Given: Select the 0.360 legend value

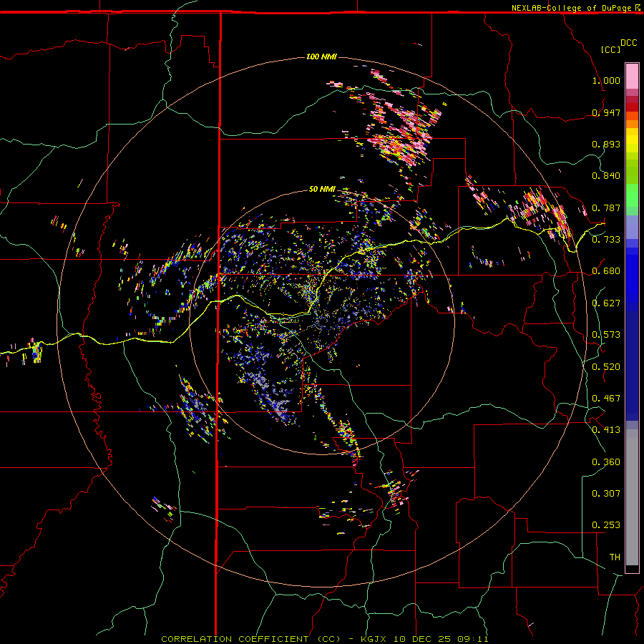Looking at the screenshot, I should coord(606,462).
